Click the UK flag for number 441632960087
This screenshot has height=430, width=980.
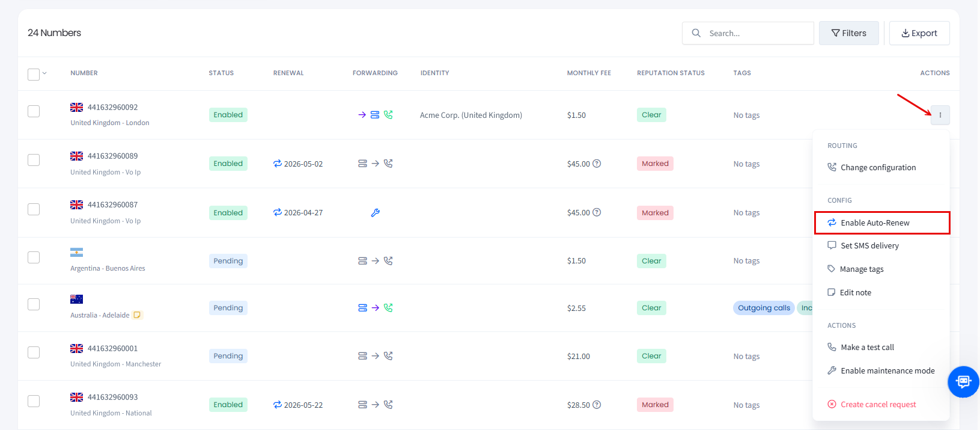pos(76,204)
